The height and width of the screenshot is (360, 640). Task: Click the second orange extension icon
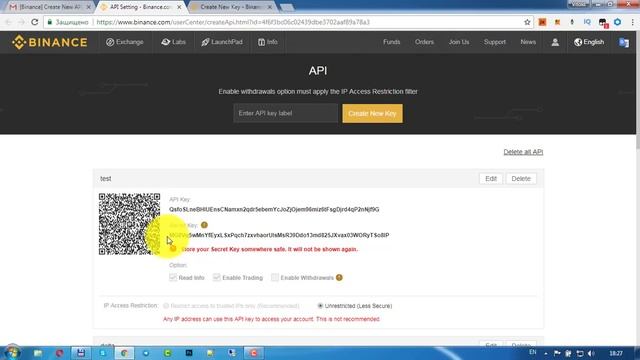click(557, 22)
